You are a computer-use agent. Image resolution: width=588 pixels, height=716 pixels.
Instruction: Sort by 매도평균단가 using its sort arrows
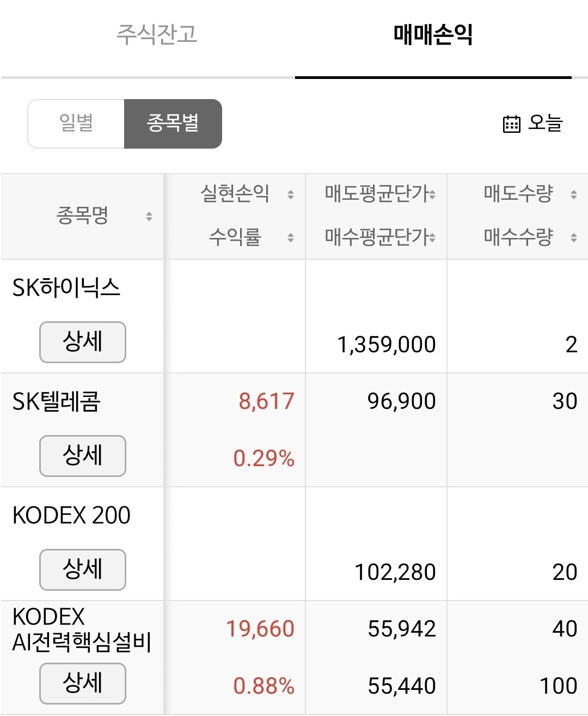coord(432,194)
